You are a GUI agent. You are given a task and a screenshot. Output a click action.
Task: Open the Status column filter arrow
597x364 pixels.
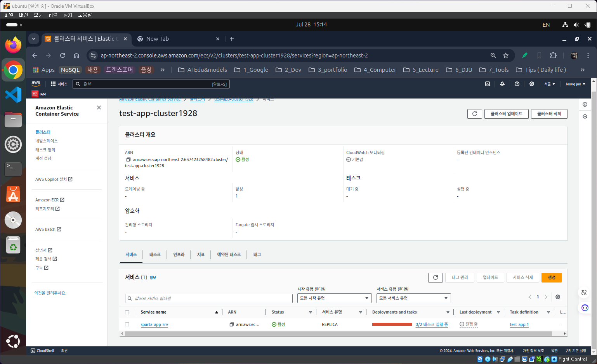pos(311,312)
